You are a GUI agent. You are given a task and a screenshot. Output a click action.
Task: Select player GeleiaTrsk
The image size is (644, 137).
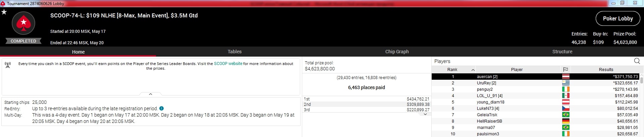[487, 115]
